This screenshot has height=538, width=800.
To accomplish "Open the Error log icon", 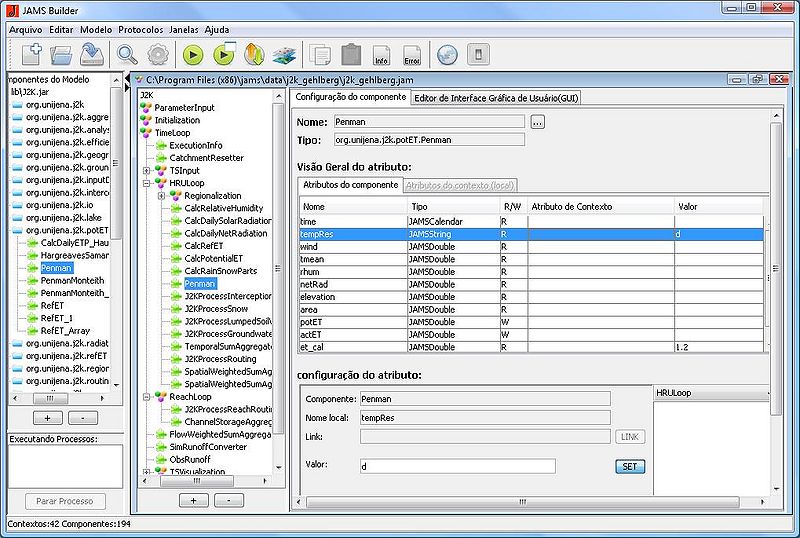I will 411,55.
